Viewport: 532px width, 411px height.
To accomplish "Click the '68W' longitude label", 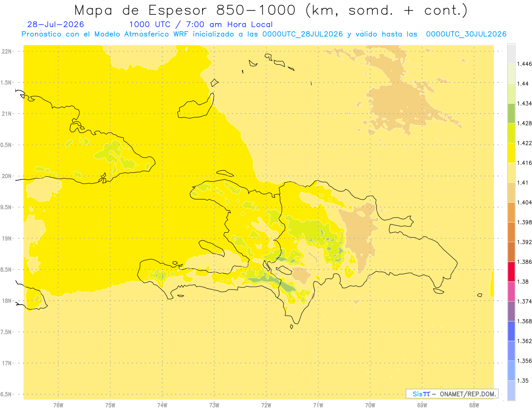I will (x=474, y=404).
